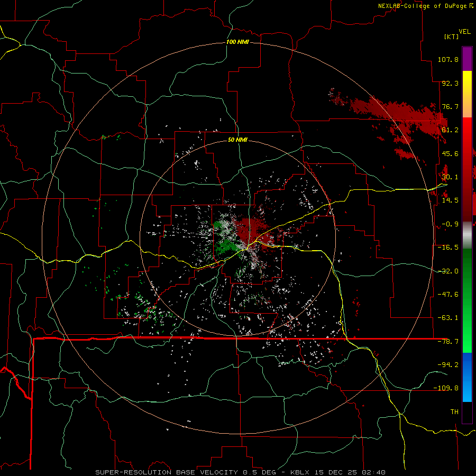Screen dimensions: 476x476
Task: Click the 14.5 legend value
Action: click(450, 200)
